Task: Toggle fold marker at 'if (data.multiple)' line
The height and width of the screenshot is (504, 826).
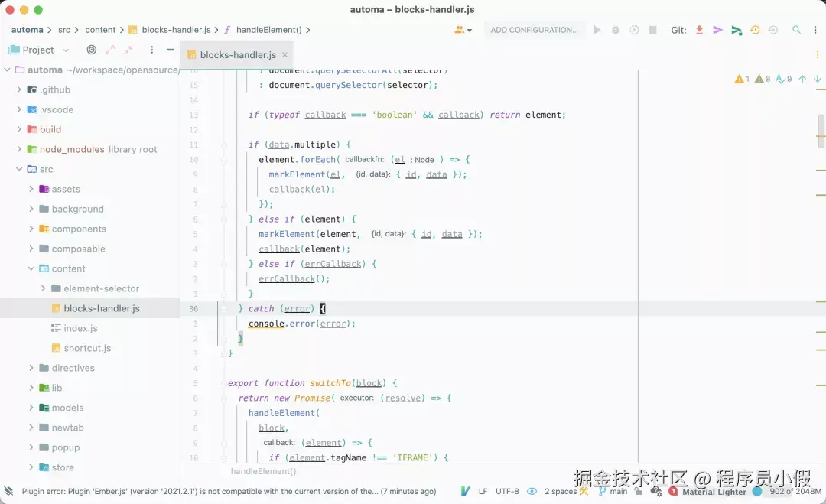Action: (224, 145)
